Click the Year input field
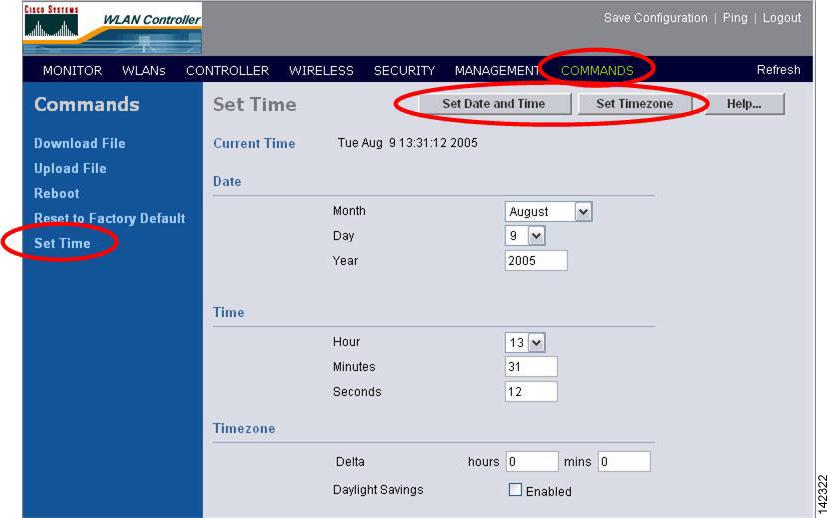This screenshot has width=830, height=518. click(x=536, y=260)
